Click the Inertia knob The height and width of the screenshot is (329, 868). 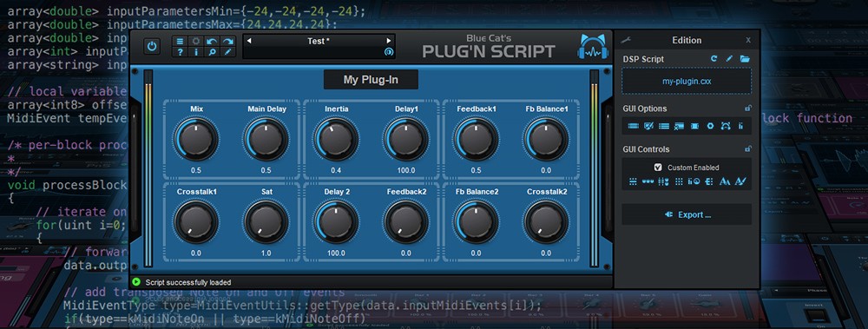(x=336, y=140)
